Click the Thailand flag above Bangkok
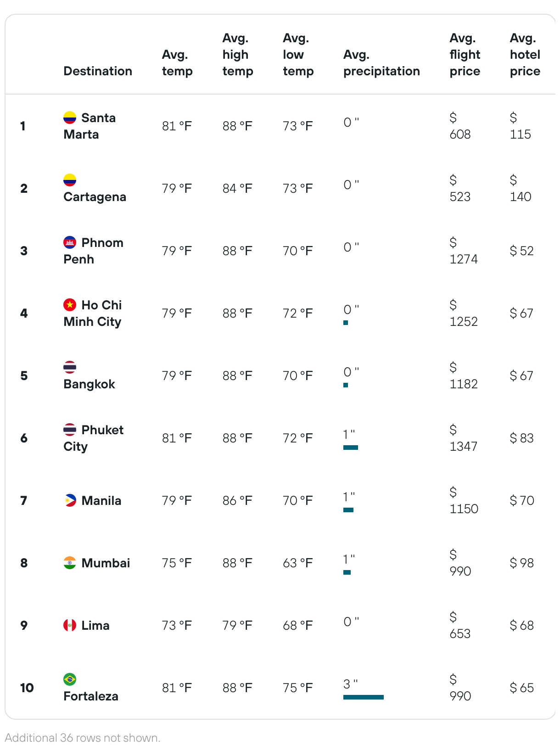Viewport: 560px width, 750px height. point(70,367)
